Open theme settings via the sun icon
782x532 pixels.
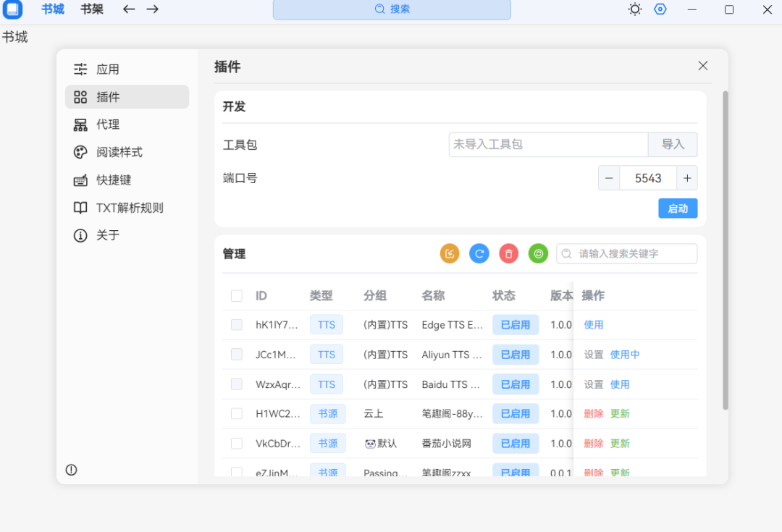(x=634, y=9)
